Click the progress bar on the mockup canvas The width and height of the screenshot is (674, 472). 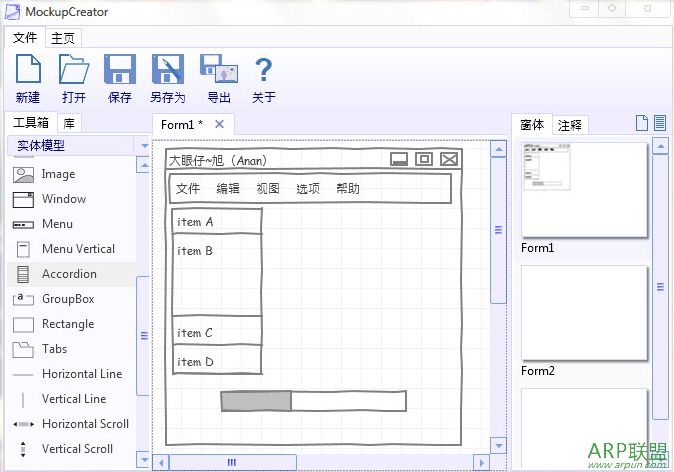(x=313, y=401)
